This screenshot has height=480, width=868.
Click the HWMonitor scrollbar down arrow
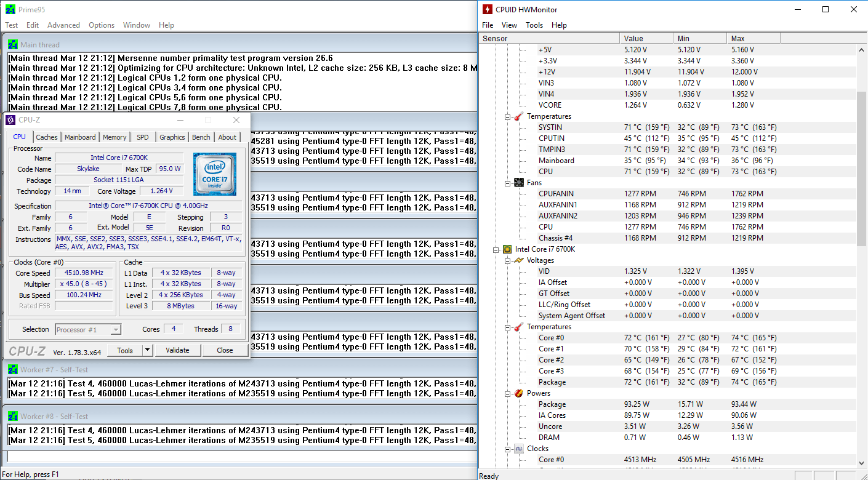click(x=862, y=463)
